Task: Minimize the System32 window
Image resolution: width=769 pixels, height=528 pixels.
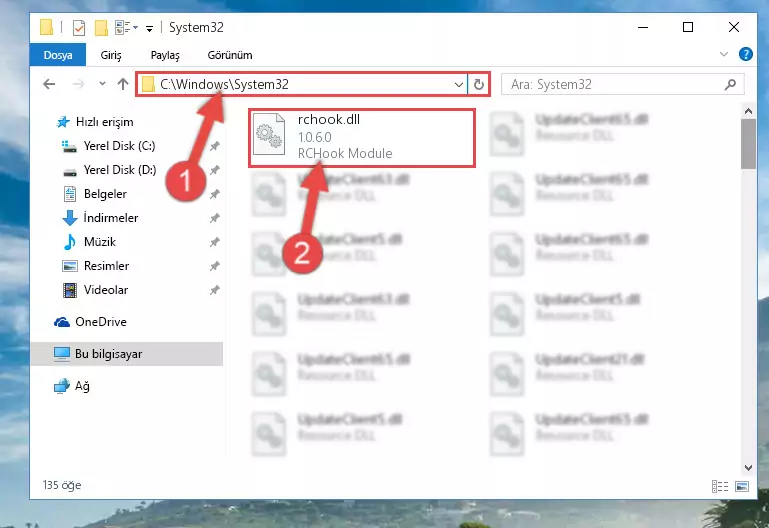Action: click(643, 27)
